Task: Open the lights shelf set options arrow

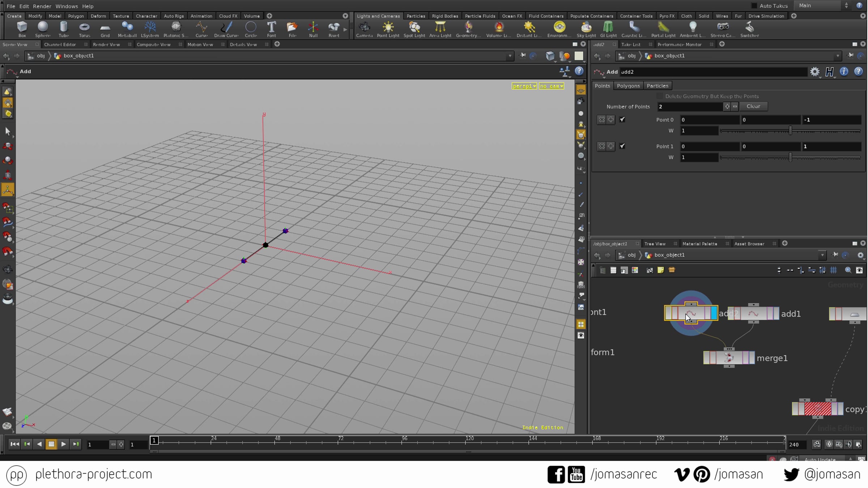Action: (x=863, y=16)
